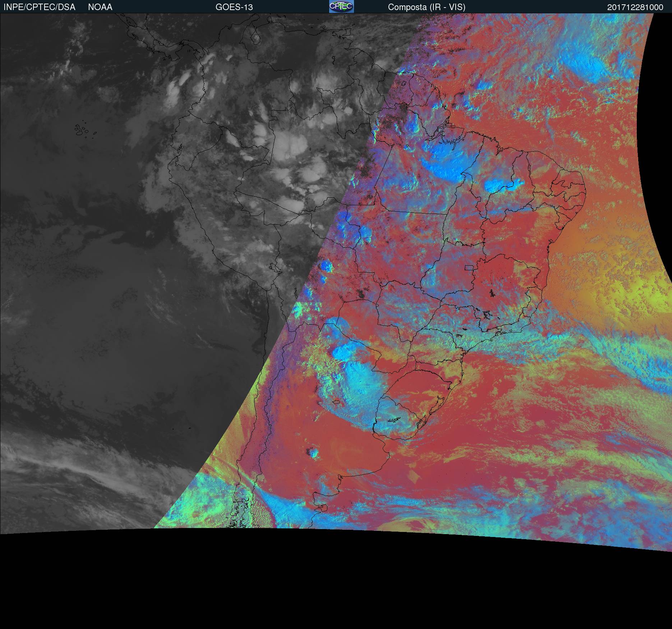Click the Galápagos Islands outline
Screen dimensions: 672x629
(x=85, y=130)
